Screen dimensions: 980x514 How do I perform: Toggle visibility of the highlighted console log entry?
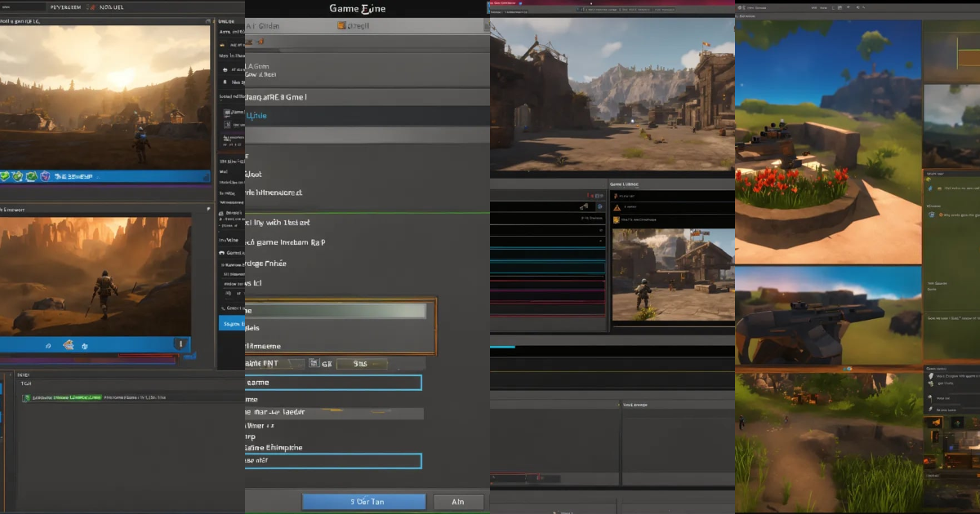(26, 397)
